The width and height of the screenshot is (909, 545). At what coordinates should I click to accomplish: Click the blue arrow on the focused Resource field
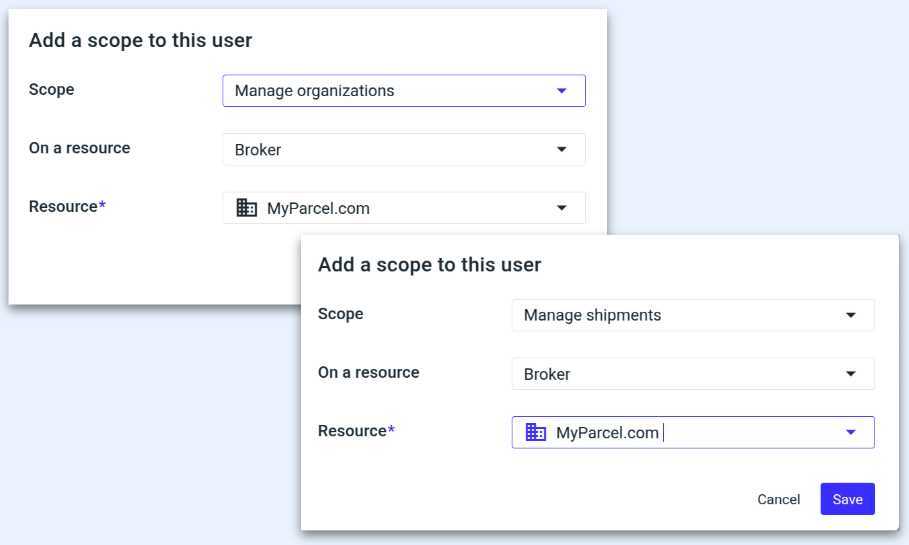(x=850, y=432)
